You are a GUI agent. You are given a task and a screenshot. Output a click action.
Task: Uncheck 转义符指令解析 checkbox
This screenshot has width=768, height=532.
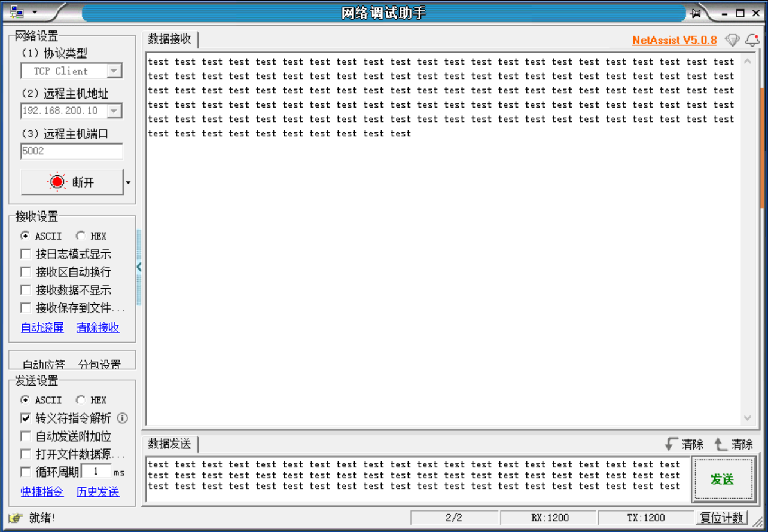[x=25, y=418]
